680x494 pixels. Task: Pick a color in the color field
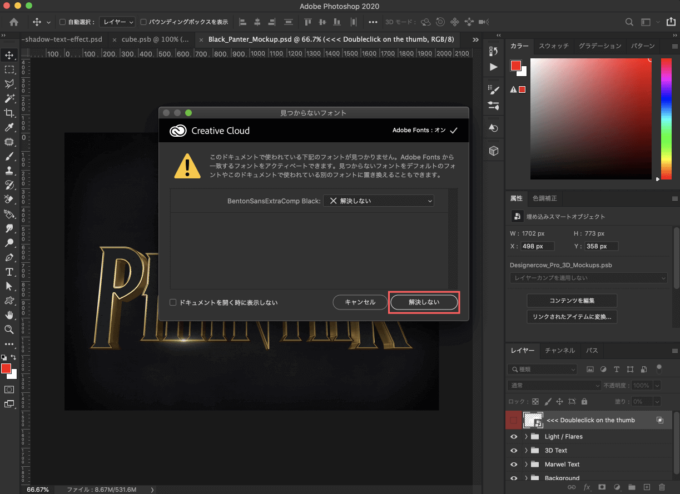tap(591, 118)
